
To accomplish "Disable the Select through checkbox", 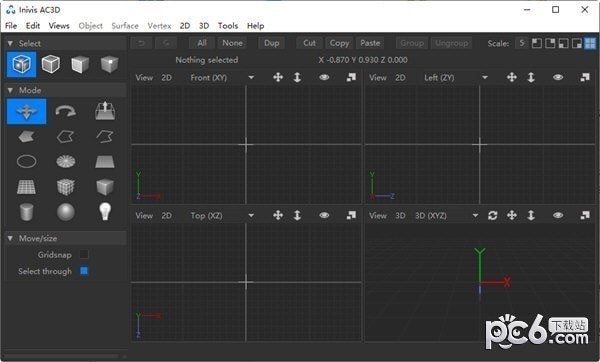I will pyautogui.click(x=84, y=271).
